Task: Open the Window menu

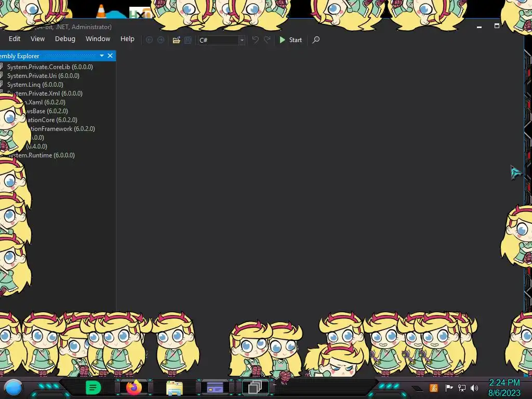Action: tap(98, 38)
